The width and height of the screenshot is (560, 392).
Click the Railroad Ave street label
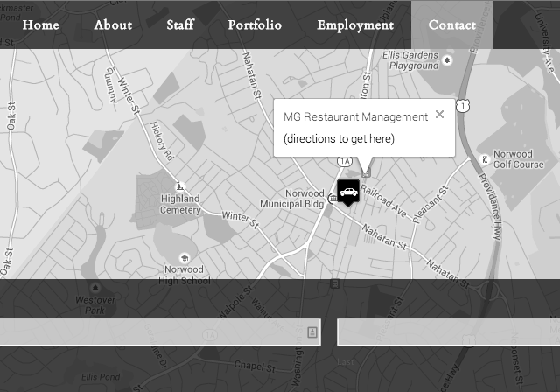(383, 201)
